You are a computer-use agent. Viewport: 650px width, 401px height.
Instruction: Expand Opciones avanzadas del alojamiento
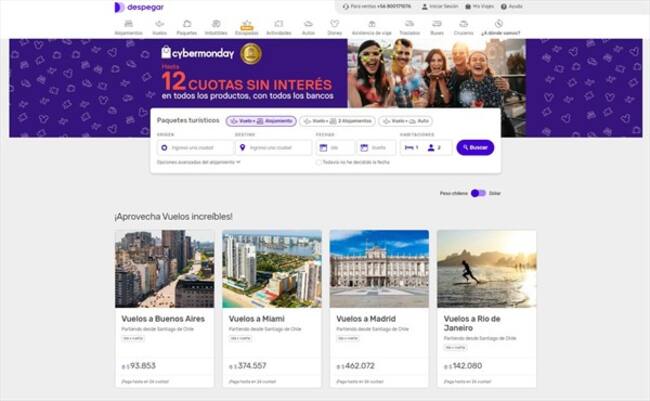click(199, 162)
